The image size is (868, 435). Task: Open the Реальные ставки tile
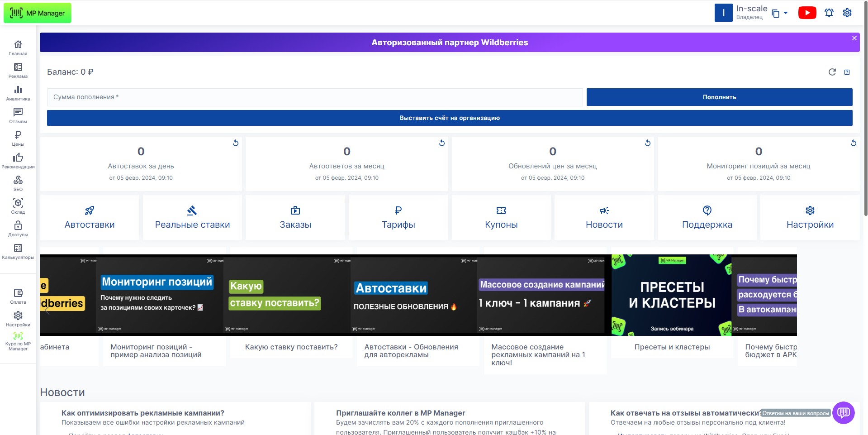[x=193, y=217]
